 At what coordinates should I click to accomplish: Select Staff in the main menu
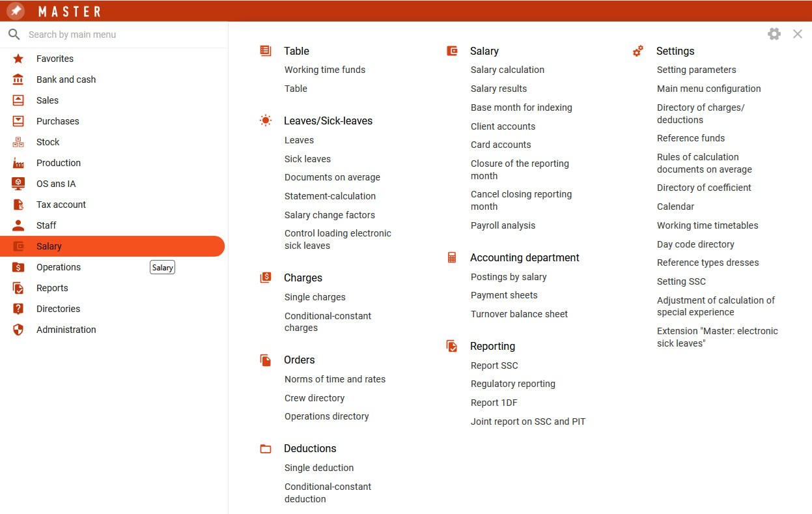tap(46, 225)
